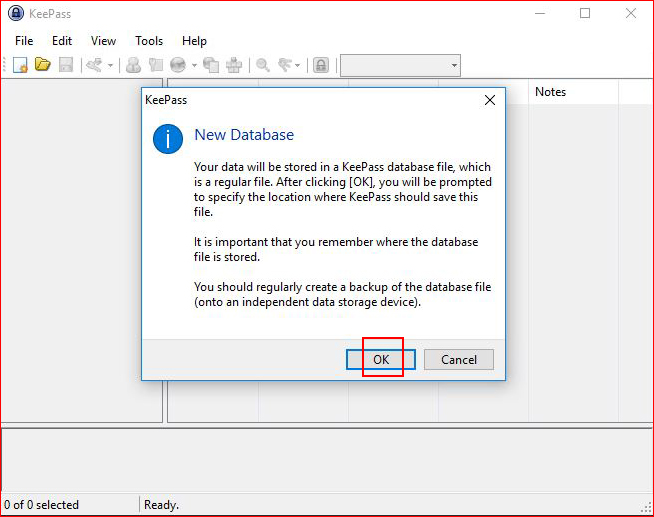This screenshot has height=517, width=654.
Task: Open the View menu
Action: (x=103, y=41)
